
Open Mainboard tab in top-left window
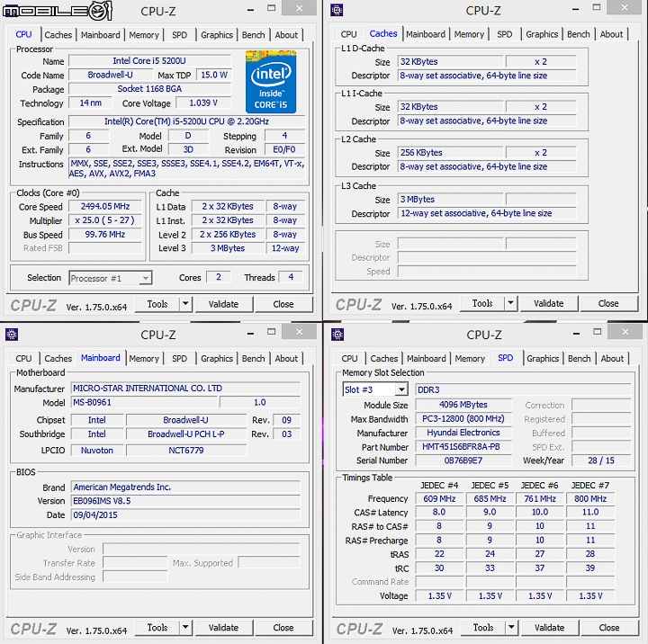point(101,35)
